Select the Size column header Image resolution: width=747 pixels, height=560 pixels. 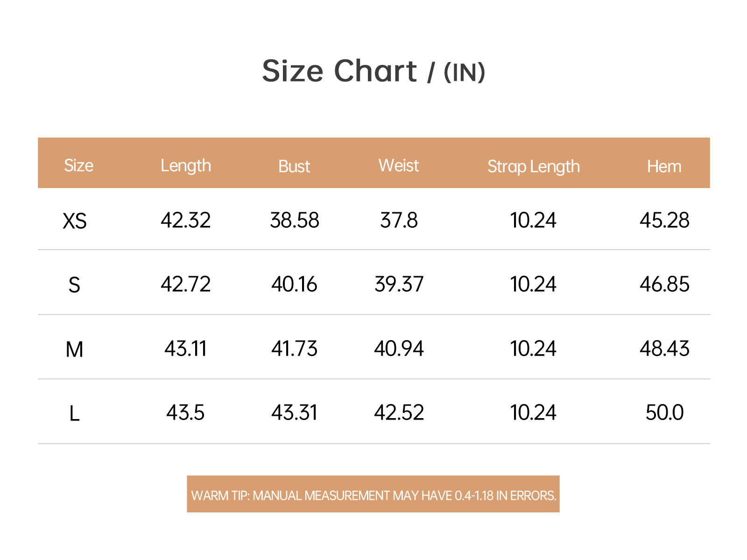tap(78, 166)
